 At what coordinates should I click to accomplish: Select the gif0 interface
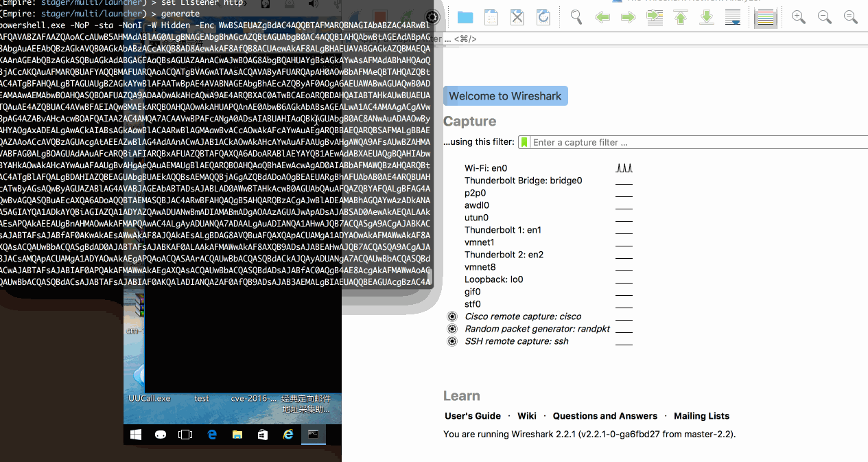[473, 292]
